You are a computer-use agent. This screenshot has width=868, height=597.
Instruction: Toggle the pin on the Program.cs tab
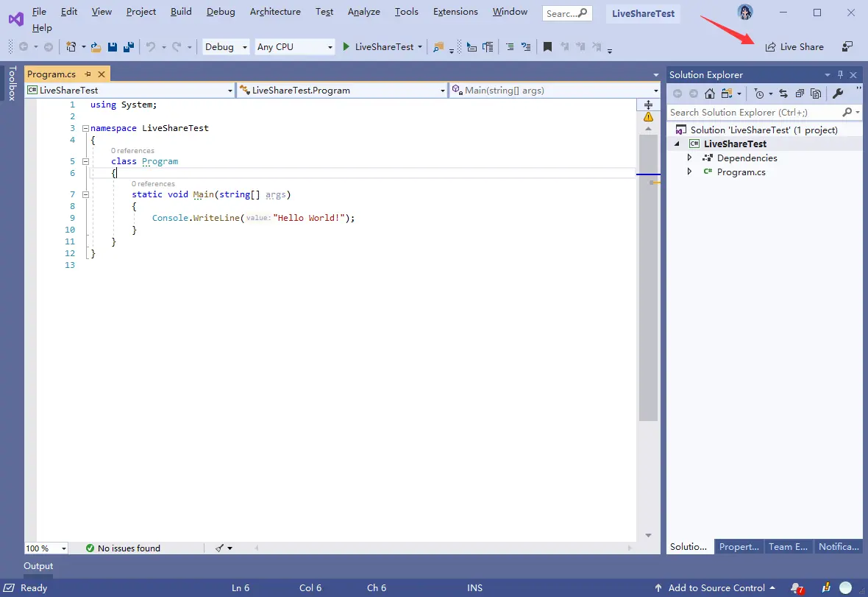point(88,74)
